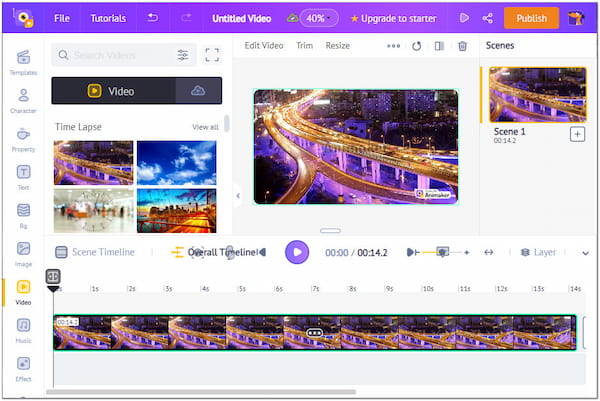Open the 40% zoom dropdown

tap(319, 18)
